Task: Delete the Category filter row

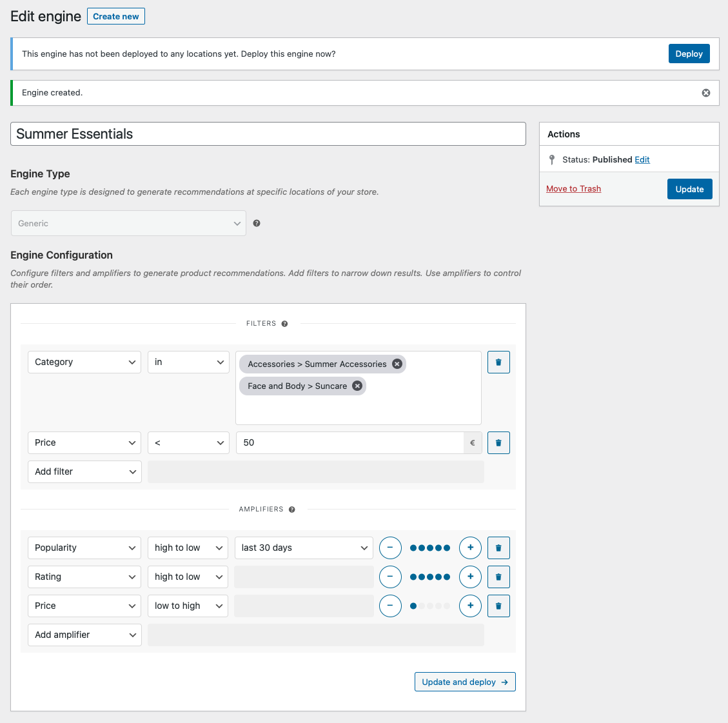Action: (498, 362)
